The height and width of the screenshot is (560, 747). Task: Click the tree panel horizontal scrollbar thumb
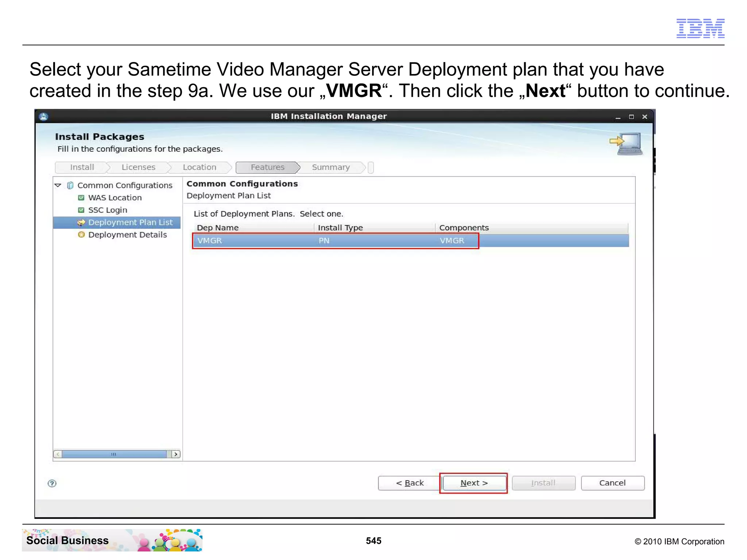114,454
